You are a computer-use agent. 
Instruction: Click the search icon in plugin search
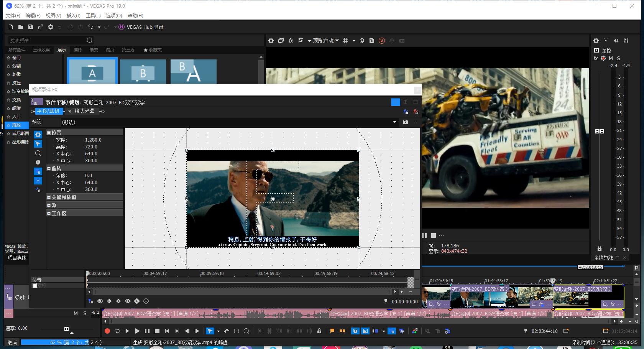90,40
